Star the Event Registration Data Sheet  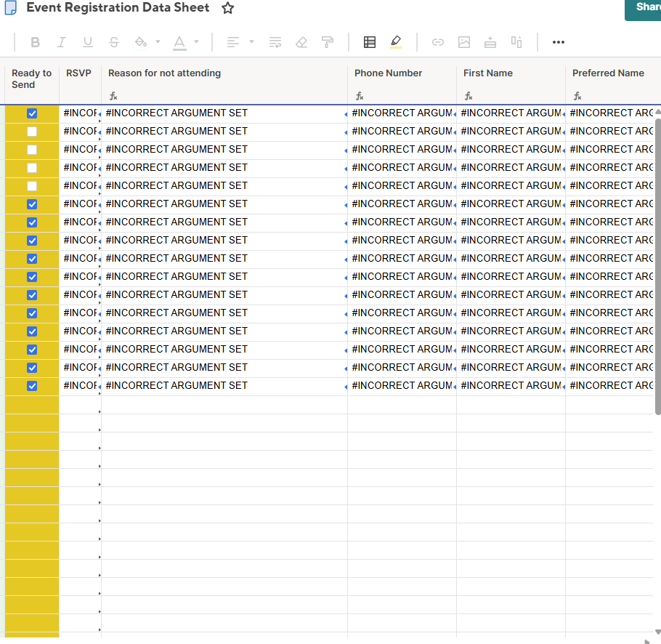pyautogui.click(x=227, y=8)
